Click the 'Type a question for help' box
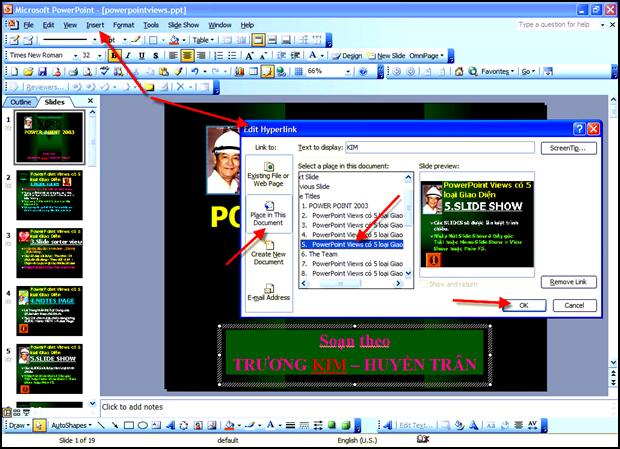This screenshot has height=449, width=620. pos(558,25)
